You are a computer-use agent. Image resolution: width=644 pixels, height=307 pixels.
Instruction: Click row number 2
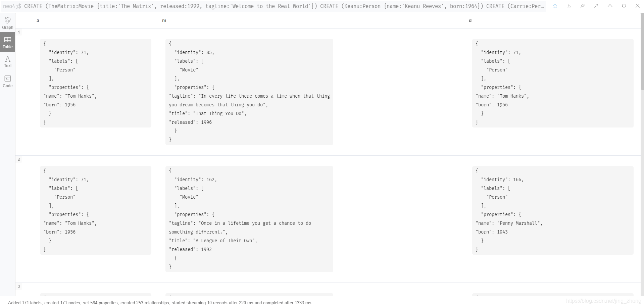click(x=19, y=159)
